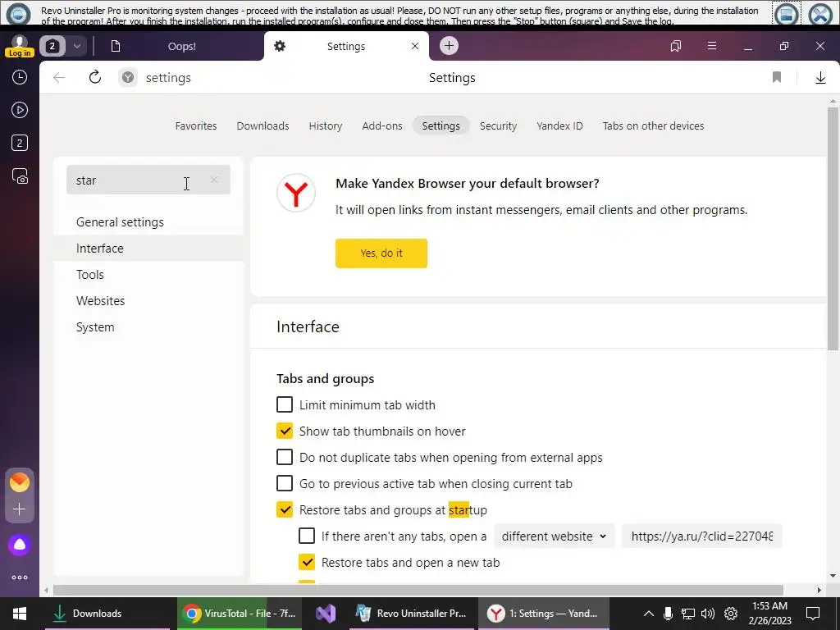Image resolution: width=840 pixels, height=630 pixels.
Task: Open Visual Studio from taskbar
Action: click(326, 614)
